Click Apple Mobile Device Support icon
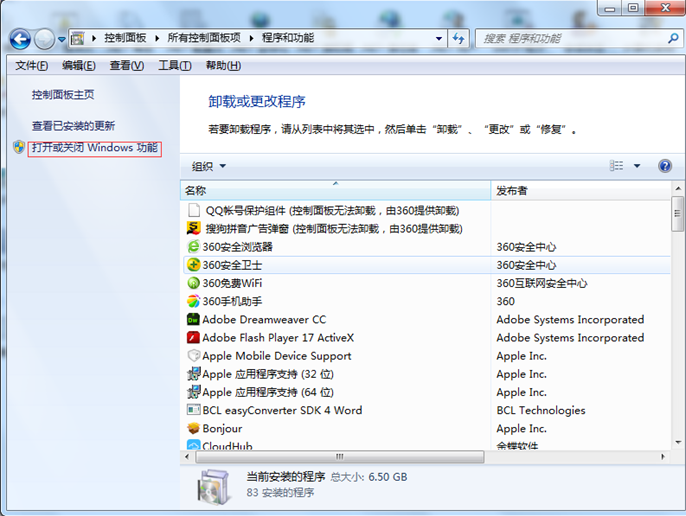Viewport: 686px width, 516px height. point(193,356)
